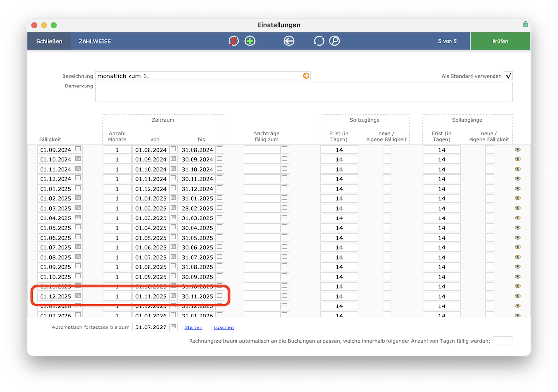558x392 pixels.
Task: Click the von date 01.10.2024
Action: click(151, 169)
